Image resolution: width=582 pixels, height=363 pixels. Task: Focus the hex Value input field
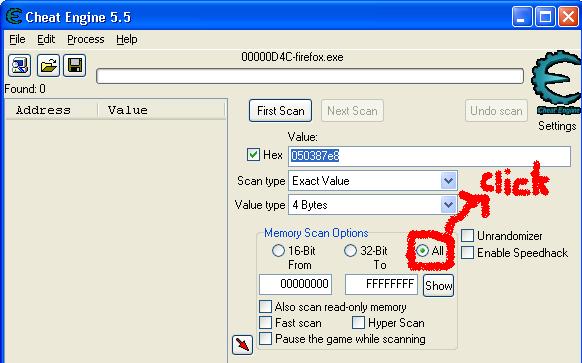429,156
